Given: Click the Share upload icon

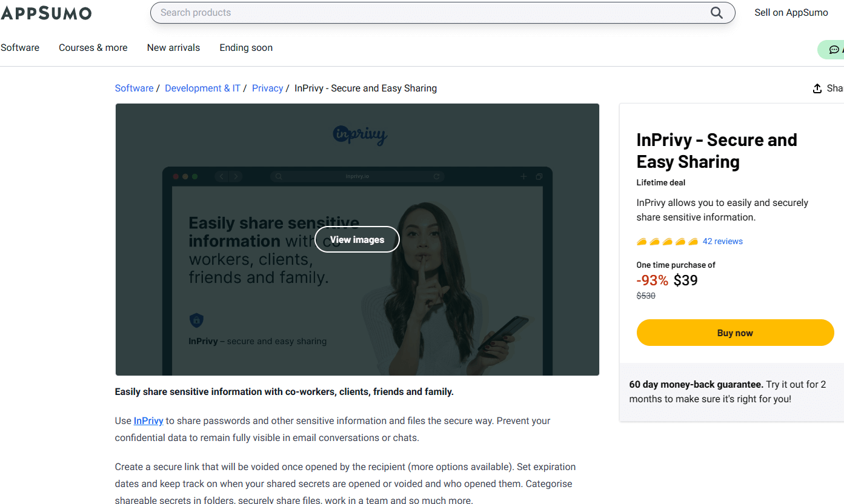Looking at the screenshot, I should (817, 88).
